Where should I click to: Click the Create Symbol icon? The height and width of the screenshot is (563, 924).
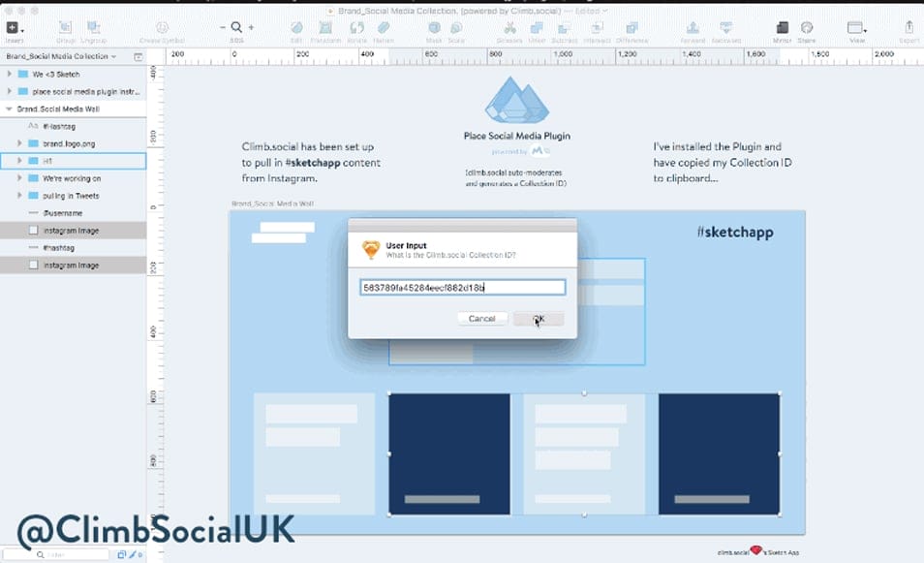(164, 27)
